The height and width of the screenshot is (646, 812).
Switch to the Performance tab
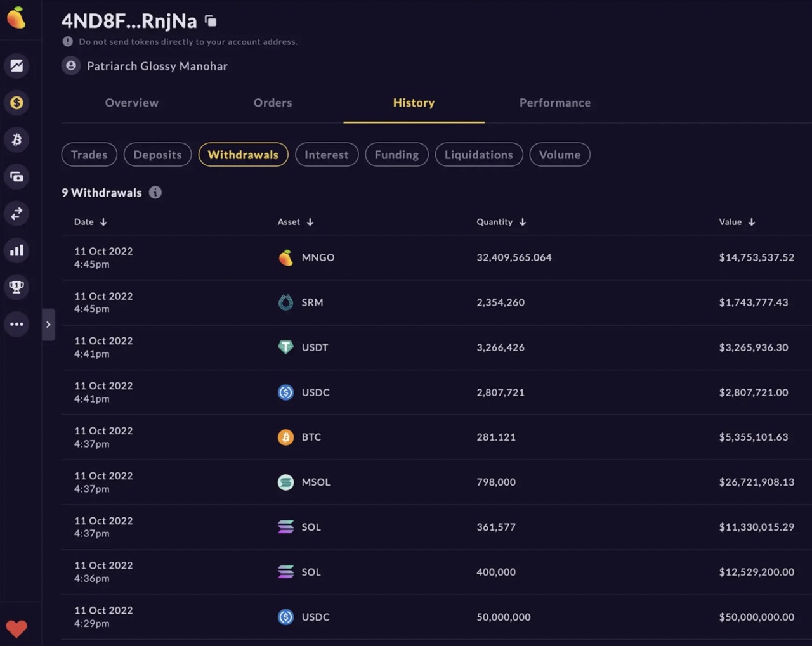[x=554, y=103]
